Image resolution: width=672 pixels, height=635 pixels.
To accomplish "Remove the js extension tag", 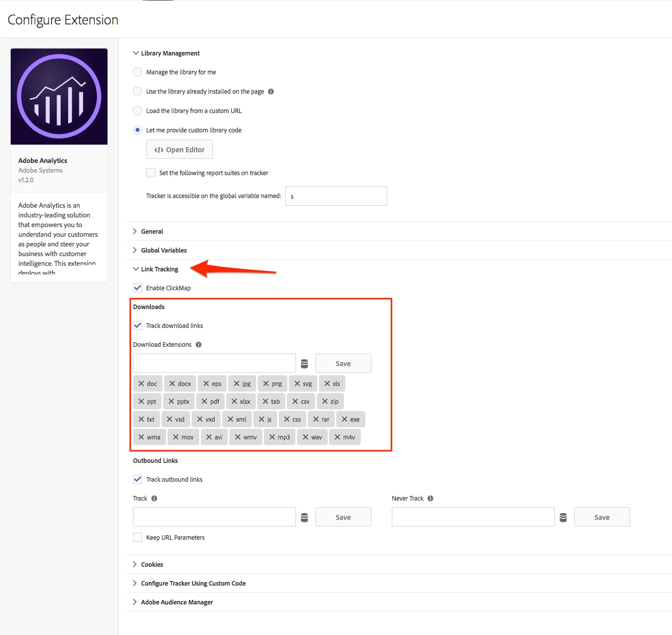I will click(261, 419).
